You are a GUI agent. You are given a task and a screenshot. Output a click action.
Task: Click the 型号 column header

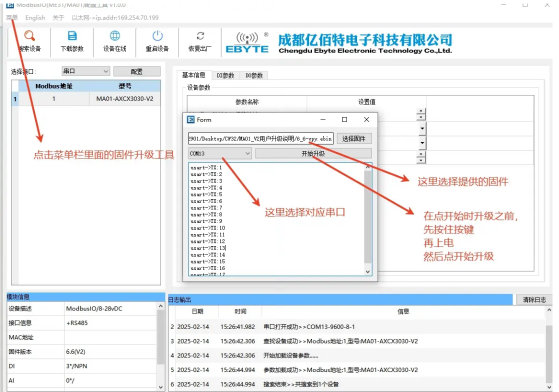coord(125,86)
